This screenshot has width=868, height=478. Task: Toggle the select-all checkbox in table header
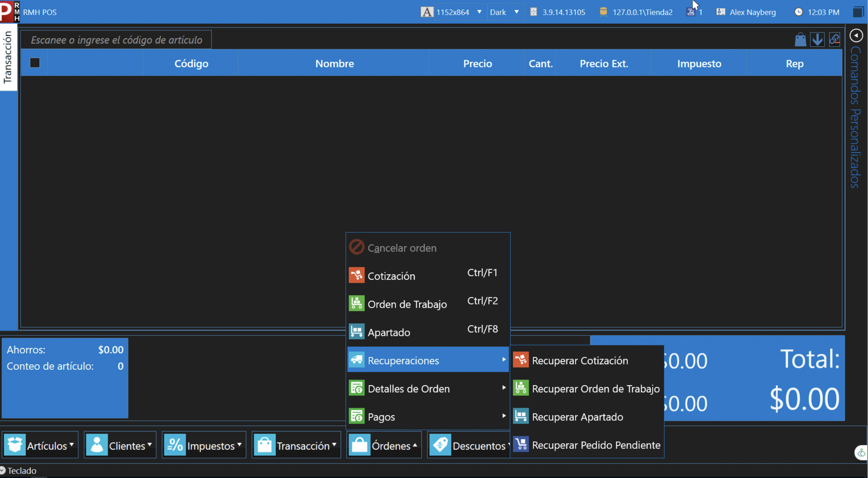click(x=35, y=63)
